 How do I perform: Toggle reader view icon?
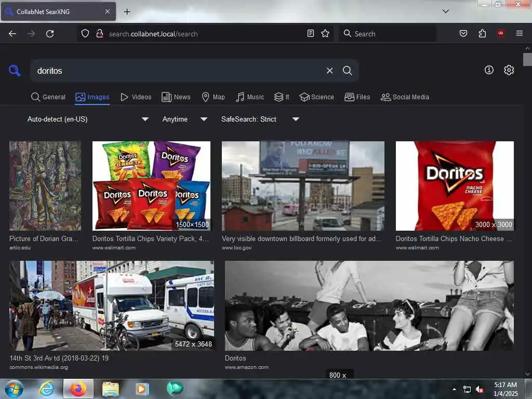pyautogui.click(x=311, y=33)
